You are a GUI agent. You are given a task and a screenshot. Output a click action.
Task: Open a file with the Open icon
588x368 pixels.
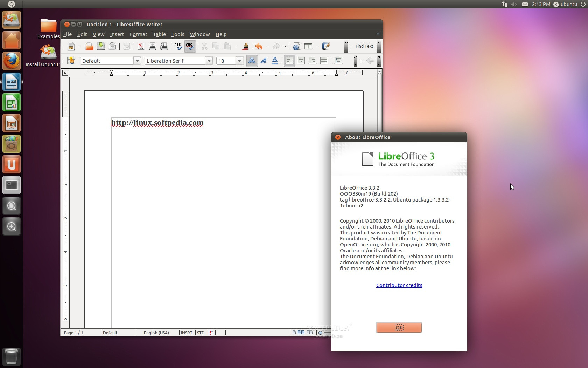tap(89, 46)
